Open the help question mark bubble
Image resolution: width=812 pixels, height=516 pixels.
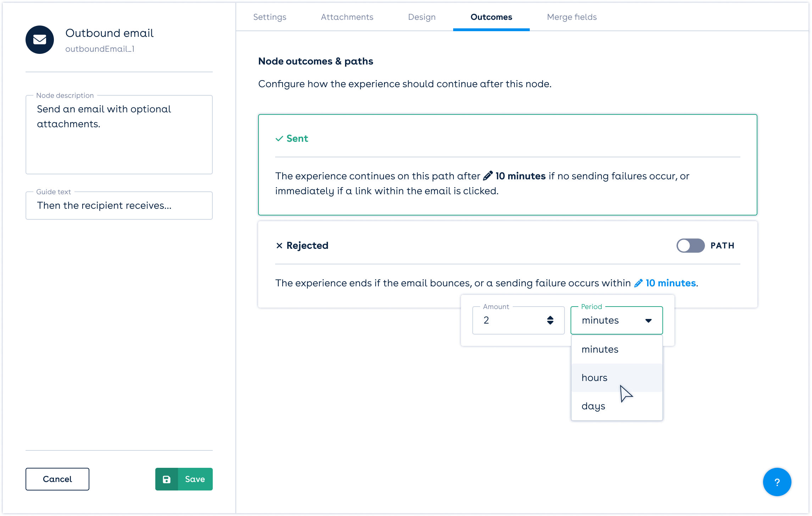tap(777, 482)
